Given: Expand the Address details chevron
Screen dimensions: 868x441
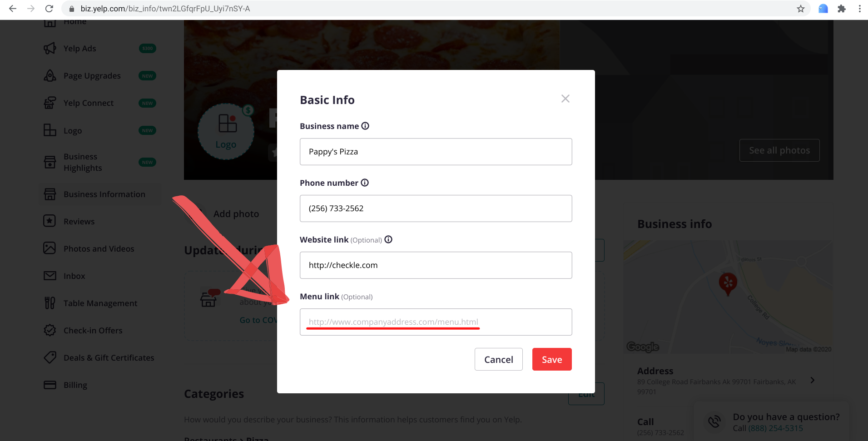Looking at the screenshot, I should coord(813,380).
